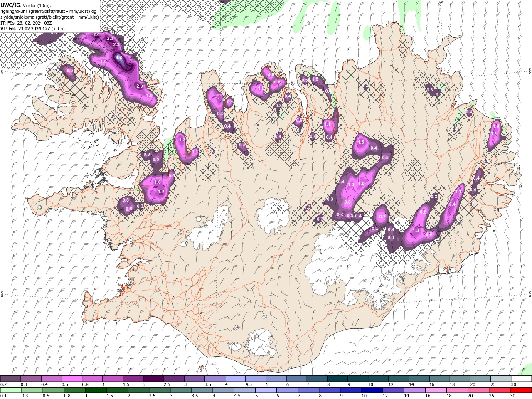Viewport: 532px width, 399px height.
Task: Click the 66N latitude label on right edge
Action: 530,71
